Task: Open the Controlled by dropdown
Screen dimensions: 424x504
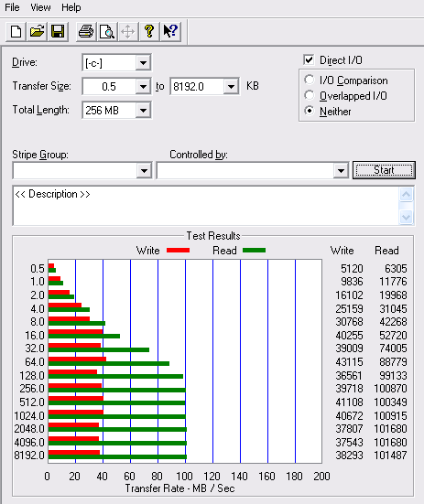Action: [341, 171]
